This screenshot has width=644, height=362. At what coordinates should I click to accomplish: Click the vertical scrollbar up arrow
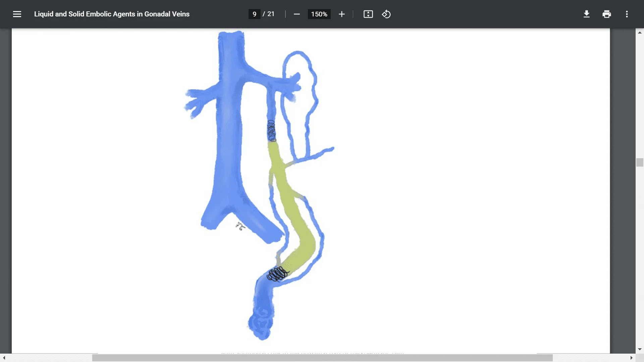click(640, 33)
